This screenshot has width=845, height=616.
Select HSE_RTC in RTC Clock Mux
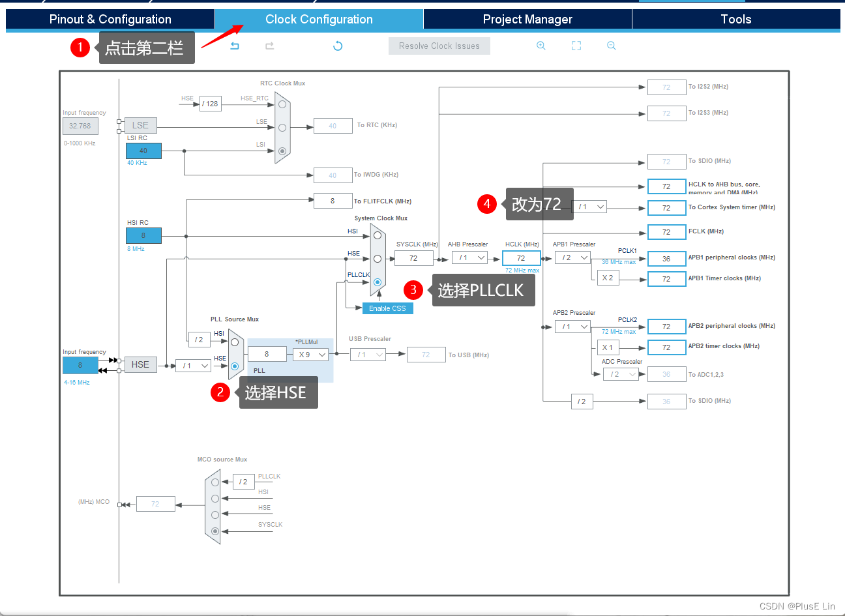(282, 104)
